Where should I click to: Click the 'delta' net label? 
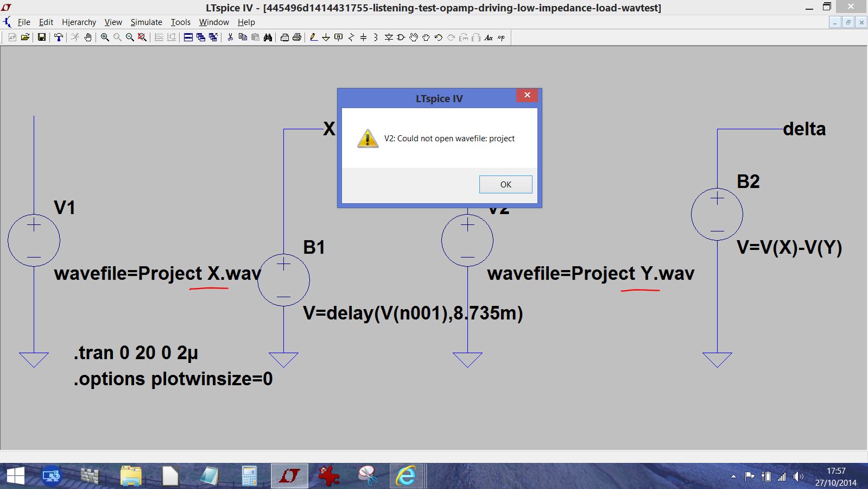point(804,129)
